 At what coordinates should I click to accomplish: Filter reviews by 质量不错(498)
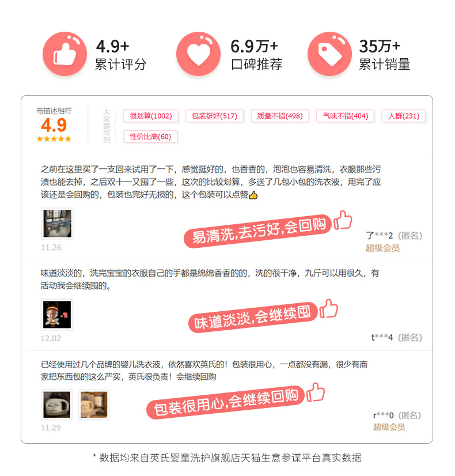[x=280, y=116]
